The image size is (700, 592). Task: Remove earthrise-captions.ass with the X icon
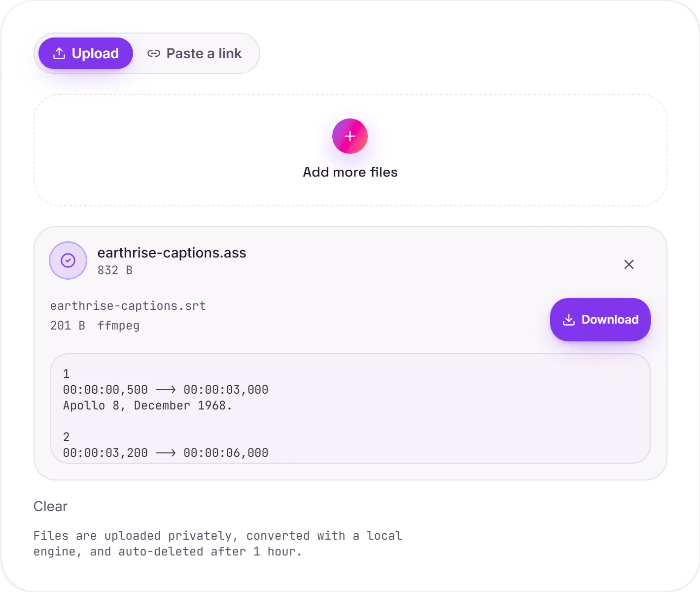coord(629,264)
